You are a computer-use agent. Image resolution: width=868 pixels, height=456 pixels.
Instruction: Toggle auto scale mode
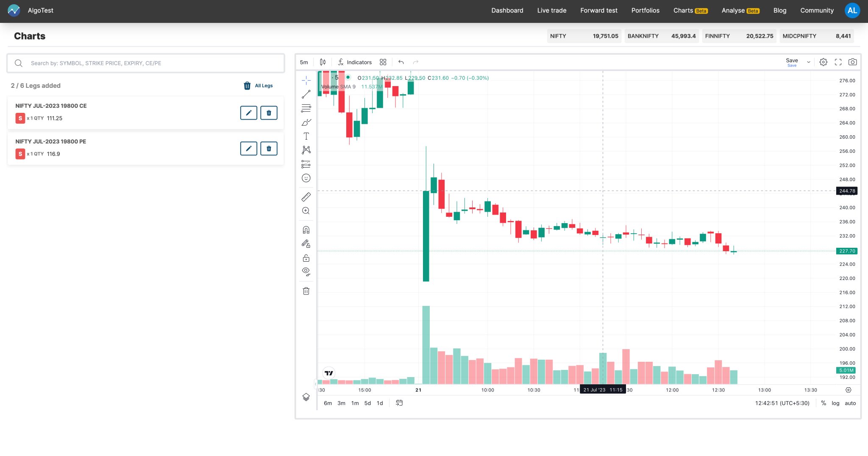[850, 403]
